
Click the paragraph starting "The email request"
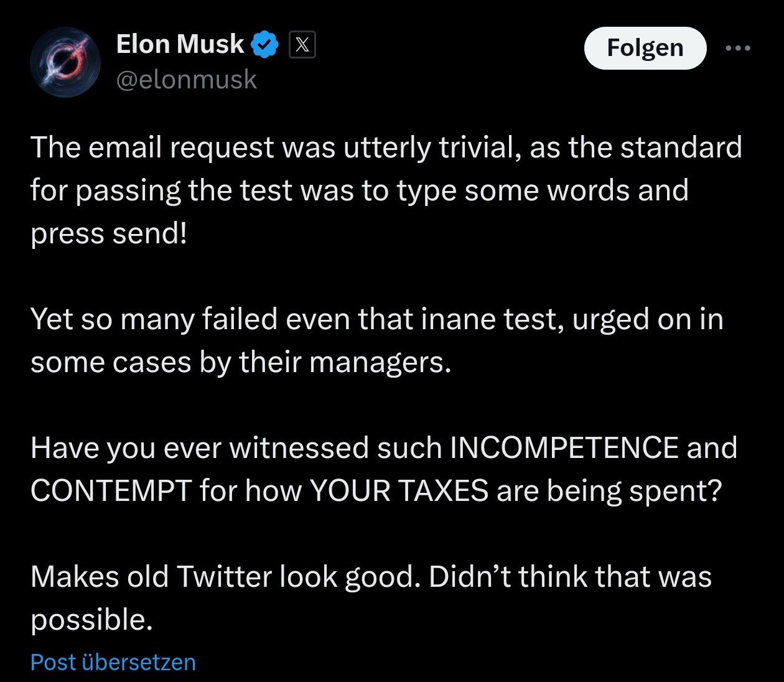click(386, 190)
